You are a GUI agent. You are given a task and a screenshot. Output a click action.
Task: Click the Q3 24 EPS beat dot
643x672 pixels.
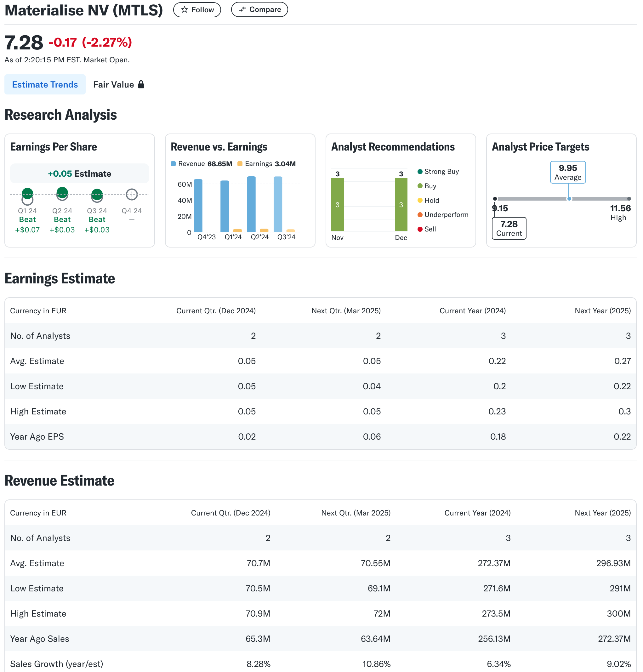pos(97,194)
